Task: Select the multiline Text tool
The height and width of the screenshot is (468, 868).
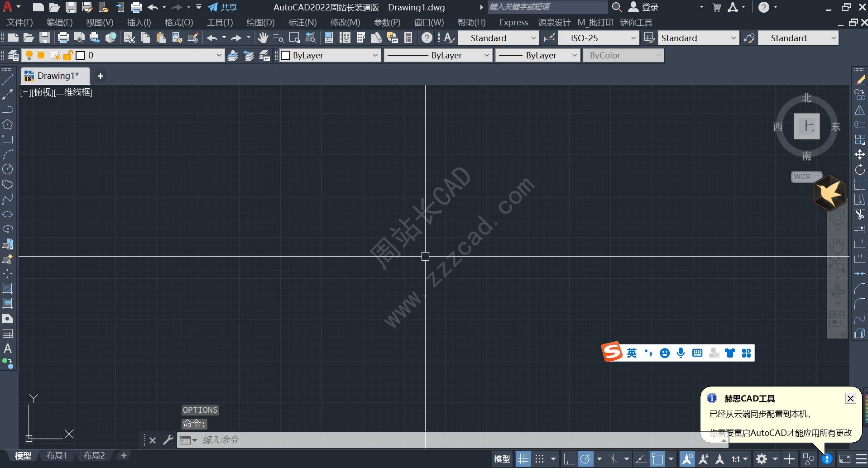Action: (x=8, y=349)
